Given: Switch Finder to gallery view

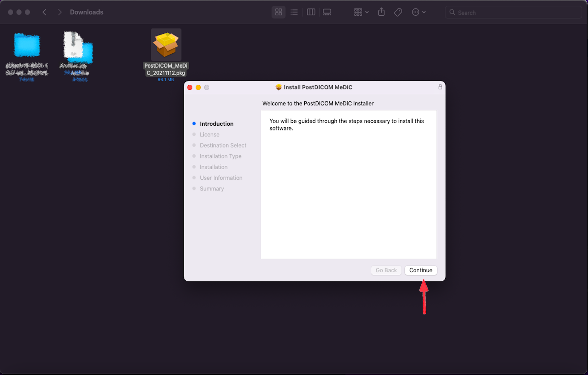Looking at the screenshot, I should coord(327,12).
